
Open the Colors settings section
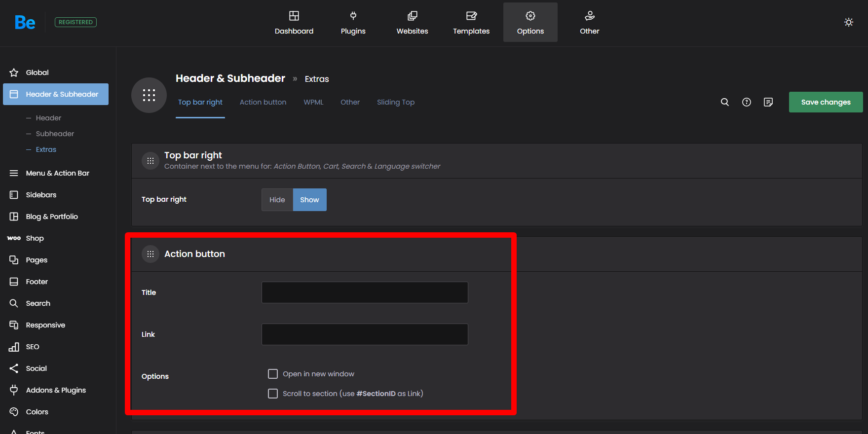pos(37,412)
